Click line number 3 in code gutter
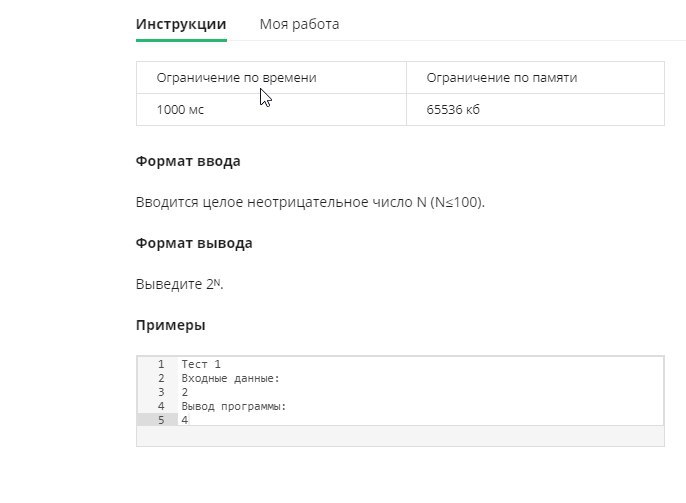The height and width of the screenshot is (503, 686). pyautogui.click(x=161, y=392)
